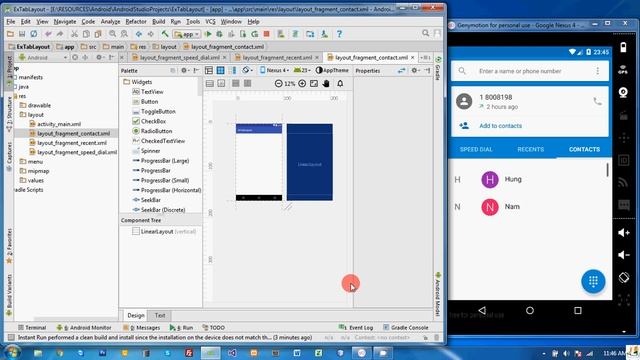Zoom out the layout design preview
Image resolution: width=640 pixels, height=360 pixels.
click(x=278, y=83)
